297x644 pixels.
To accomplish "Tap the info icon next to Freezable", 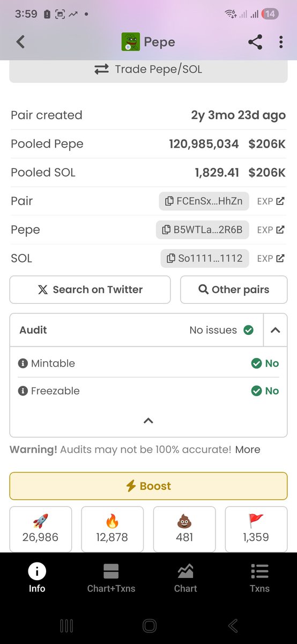I will 23,391.
